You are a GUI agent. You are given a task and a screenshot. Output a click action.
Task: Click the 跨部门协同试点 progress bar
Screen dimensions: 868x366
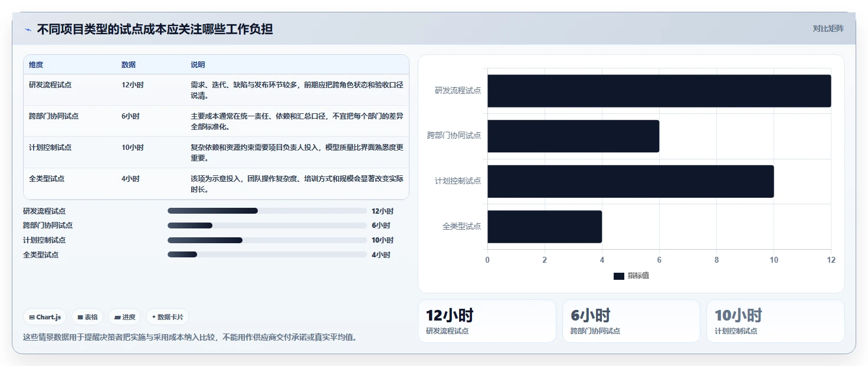(x=267, y=226)
